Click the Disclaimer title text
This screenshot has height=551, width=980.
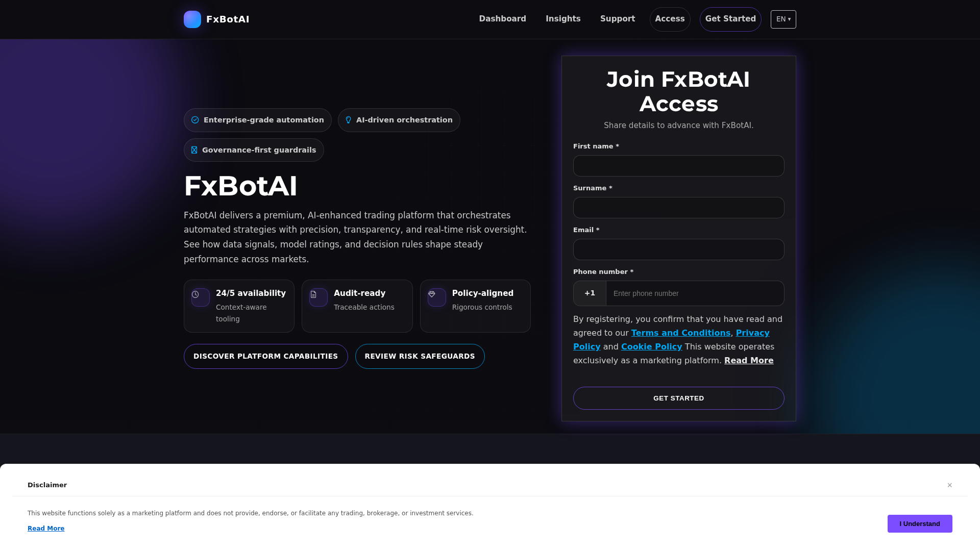point(47,485)
